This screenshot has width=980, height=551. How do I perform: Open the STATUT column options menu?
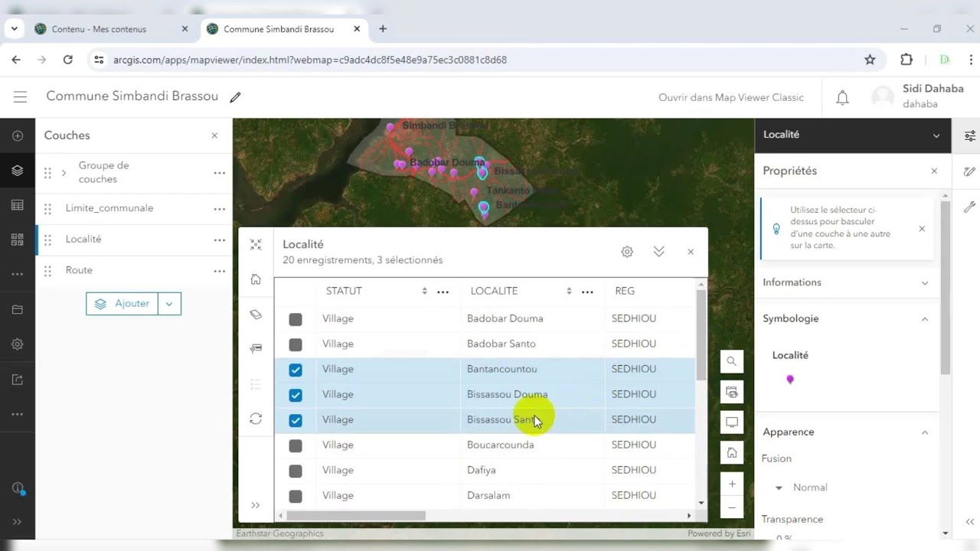443,292
